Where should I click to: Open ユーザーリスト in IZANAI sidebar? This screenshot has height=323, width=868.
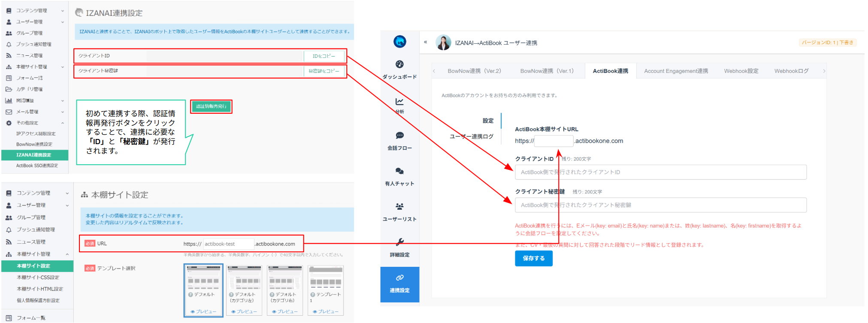click(x=399, y=212)
